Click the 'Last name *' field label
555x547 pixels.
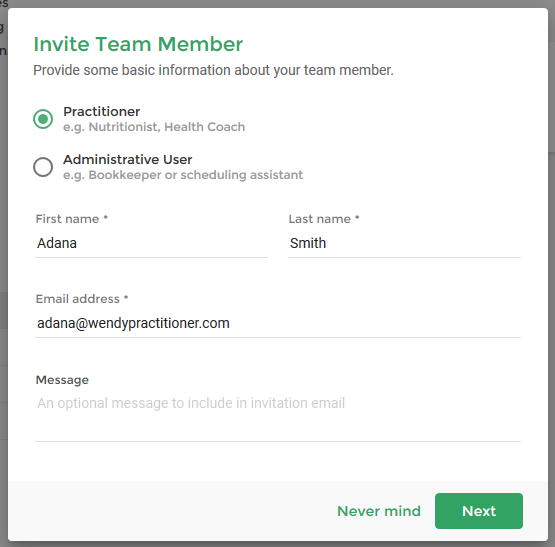(324, 219)
